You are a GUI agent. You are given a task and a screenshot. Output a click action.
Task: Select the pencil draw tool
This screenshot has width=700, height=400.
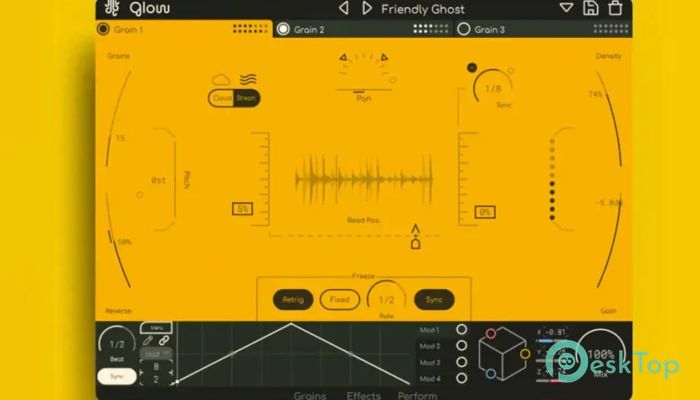148,341
